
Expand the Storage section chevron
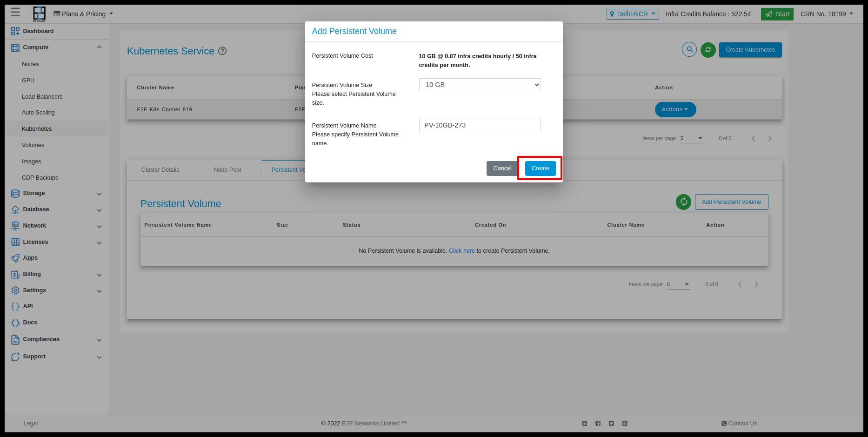[x=99, y=194]
